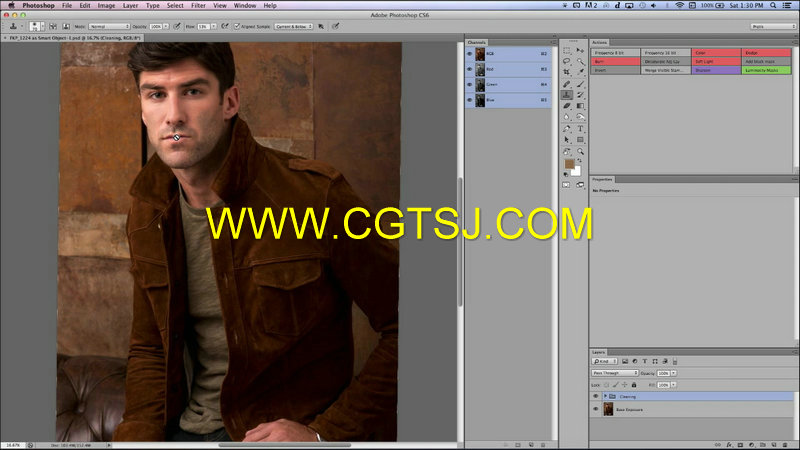Open the clone stamp Mode dropdown

point(109,26)
